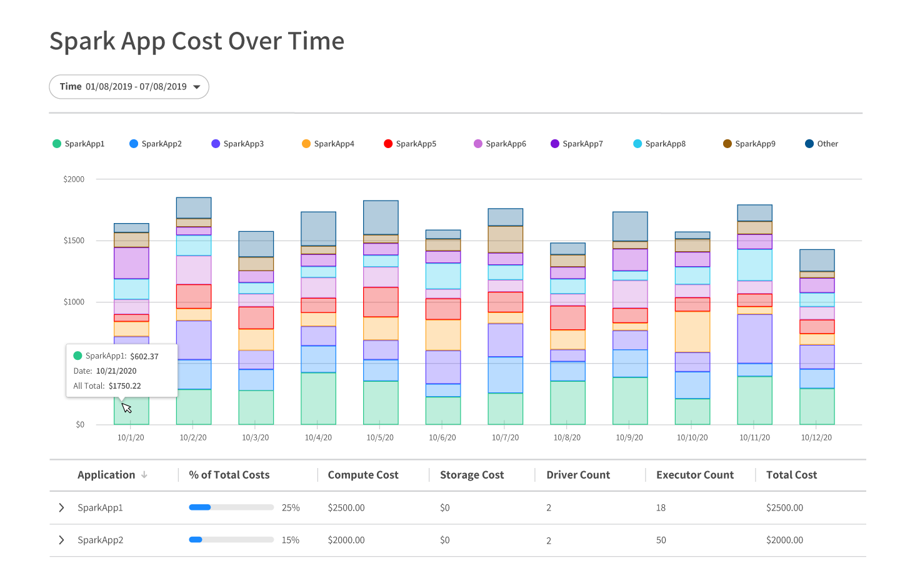Image resolution: width=900 pixels, height=588 pixels.
Task: Click SparkApp1 25% cost progress bar
Action: [231, 507]
